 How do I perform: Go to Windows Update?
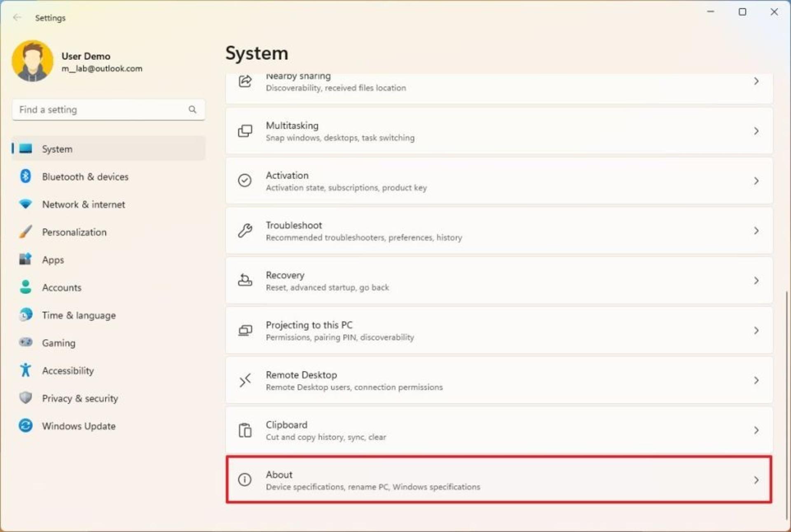[x=109, y=425]
